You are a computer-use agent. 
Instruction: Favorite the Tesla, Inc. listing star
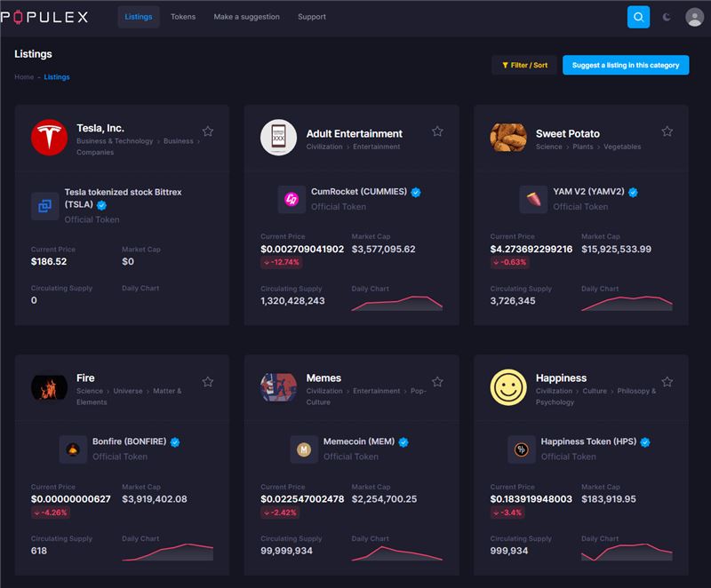pos(208,131)
